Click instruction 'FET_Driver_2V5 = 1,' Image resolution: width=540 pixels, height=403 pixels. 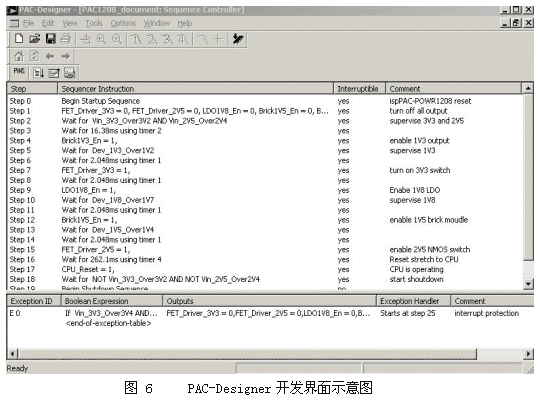[96, 250]
